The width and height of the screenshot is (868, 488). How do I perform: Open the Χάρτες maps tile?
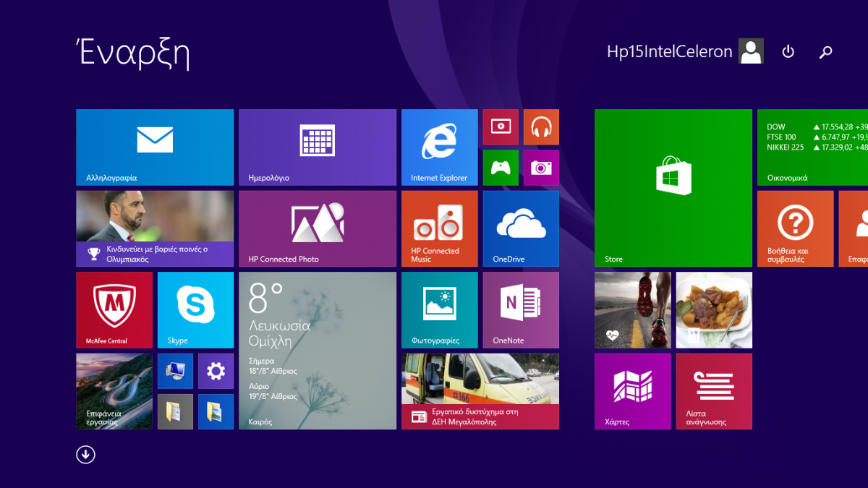tap(633, 391)
